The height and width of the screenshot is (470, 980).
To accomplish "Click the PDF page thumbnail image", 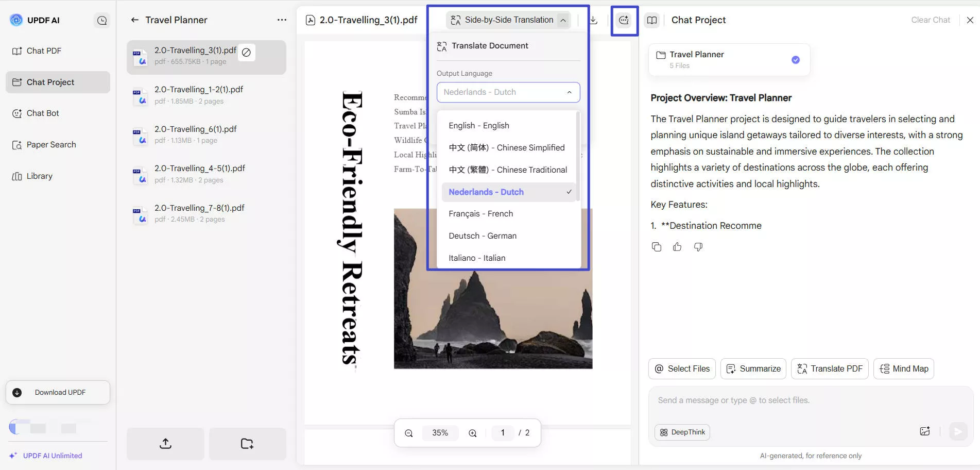I will click(493, 289).
